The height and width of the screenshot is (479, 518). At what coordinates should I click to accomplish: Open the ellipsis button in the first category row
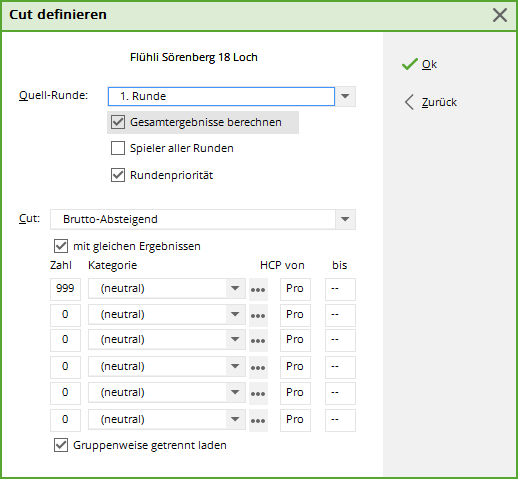[x=258, y=289]
